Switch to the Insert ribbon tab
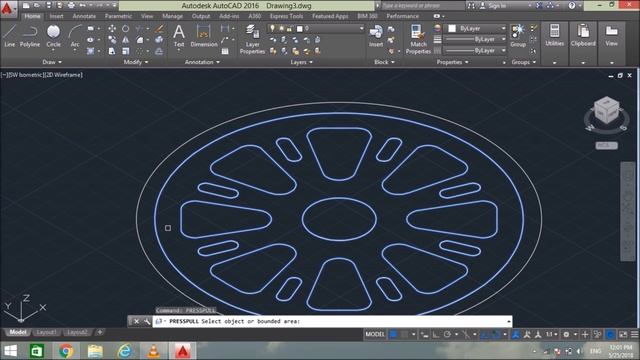 pos(56,16)
